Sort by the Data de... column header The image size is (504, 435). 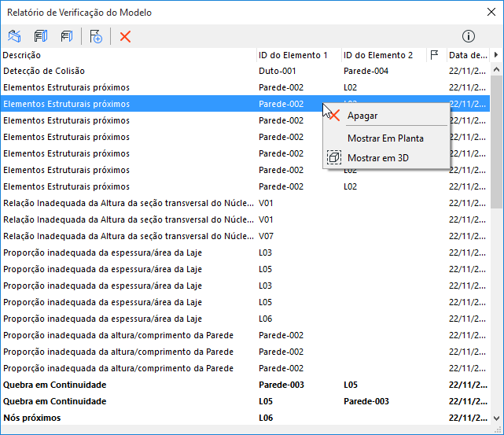point(469,55)
